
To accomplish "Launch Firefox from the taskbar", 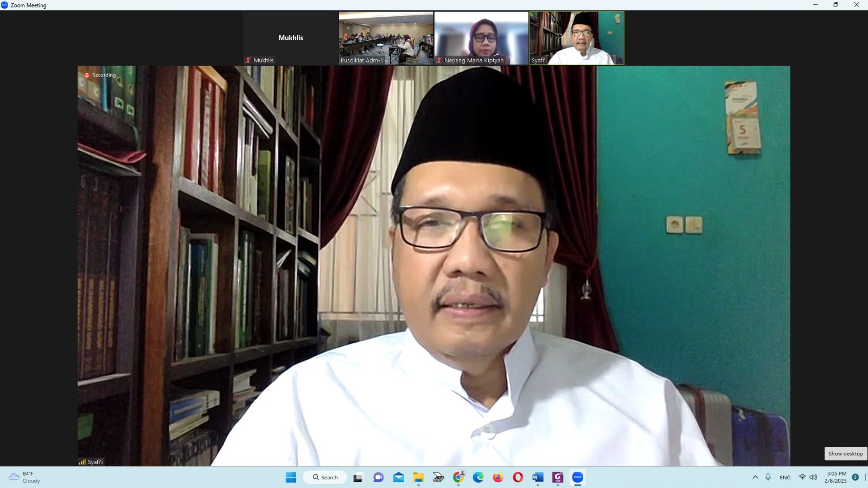I will (x=497, y=477).
